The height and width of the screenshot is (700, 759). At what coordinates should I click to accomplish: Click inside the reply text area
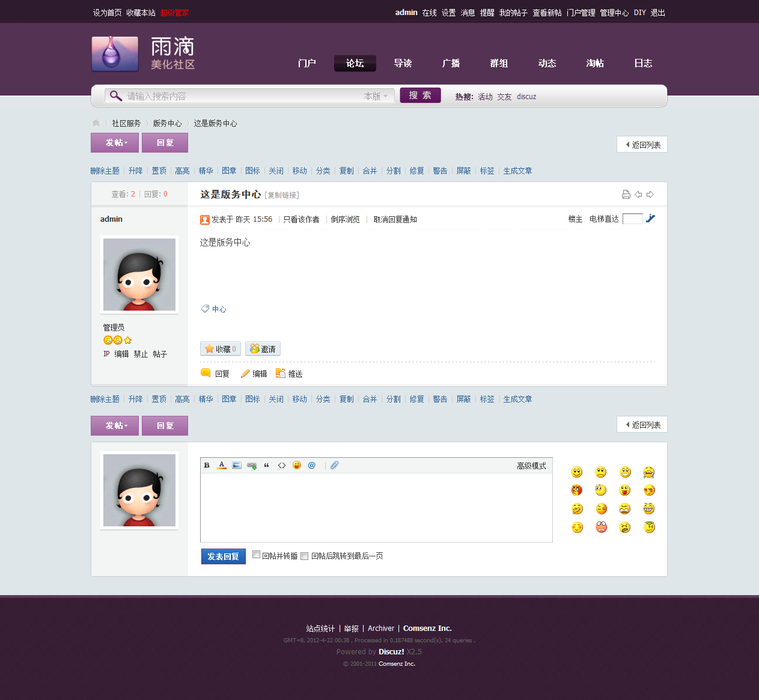click(x=376, y=508)
